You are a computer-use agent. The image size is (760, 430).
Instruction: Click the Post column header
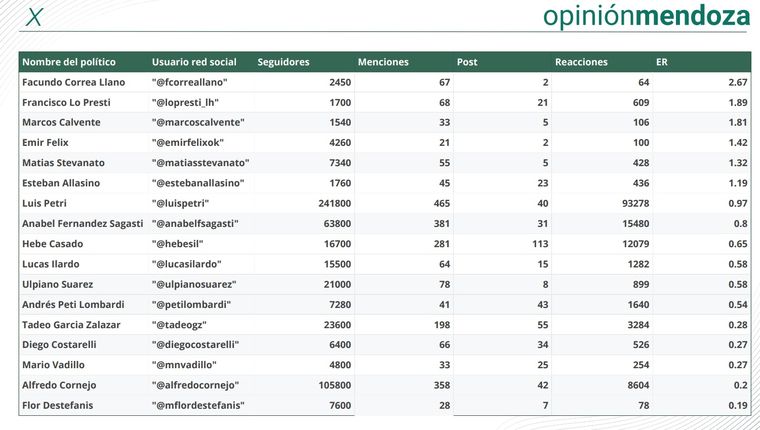click(467, 62)
